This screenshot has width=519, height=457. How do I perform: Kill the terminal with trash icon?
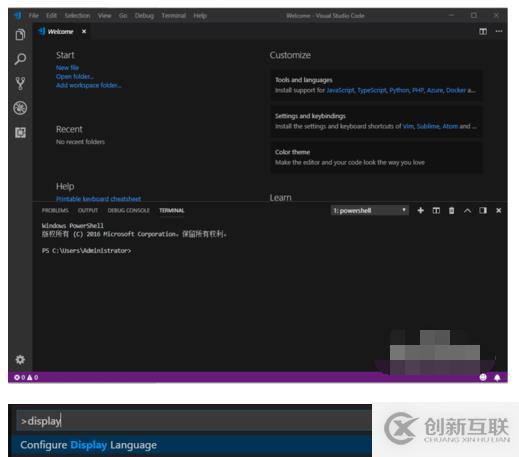pos(452,210)
